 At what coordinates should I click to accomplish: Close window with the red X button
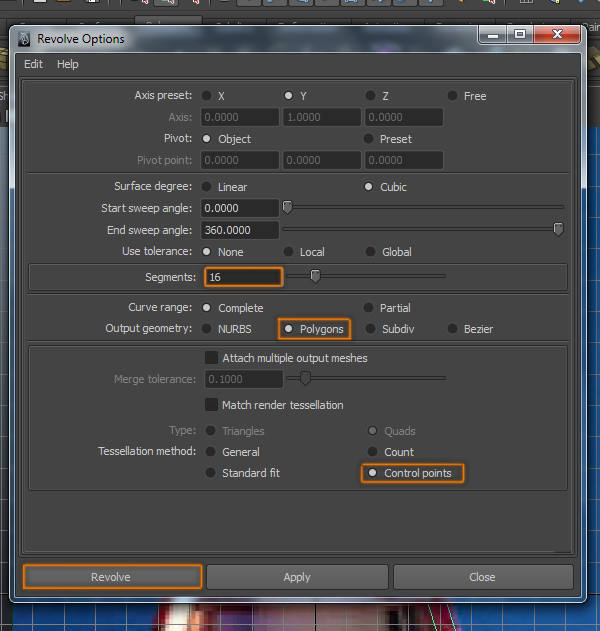pyautogui.click(x=557, y=35)
